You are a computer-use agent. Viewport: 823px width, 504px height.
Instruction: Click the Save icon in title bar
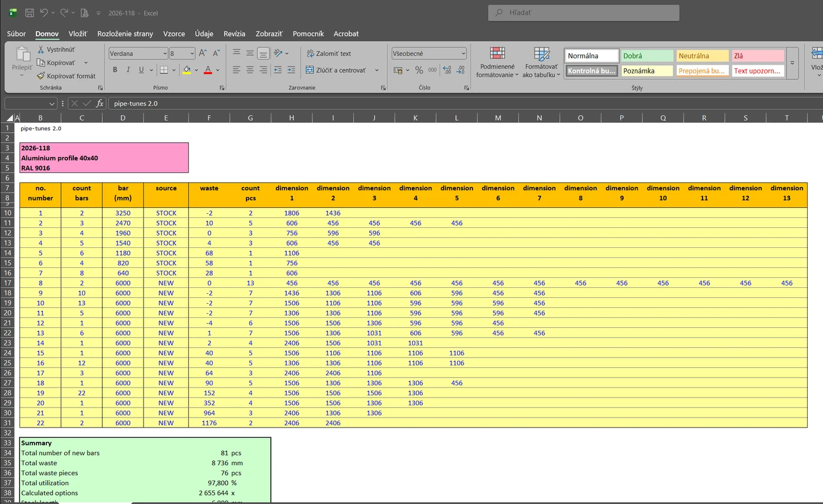coord(29,12)
